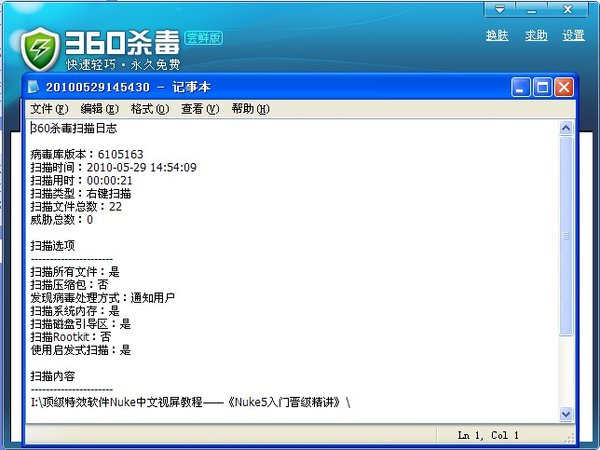This screenshot has width=600, height=450.
Task: Click the 求助 link in 360杀毒
Action: (x=536, y=36)
